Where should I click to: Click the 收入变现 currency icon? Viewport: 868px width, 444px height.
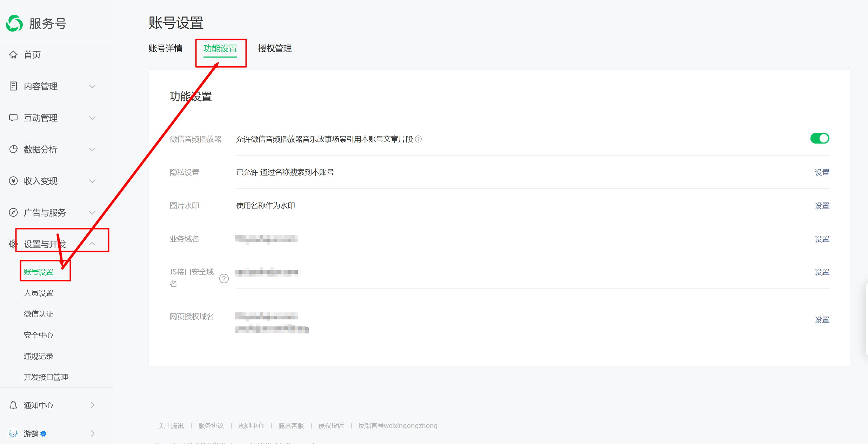13,181
